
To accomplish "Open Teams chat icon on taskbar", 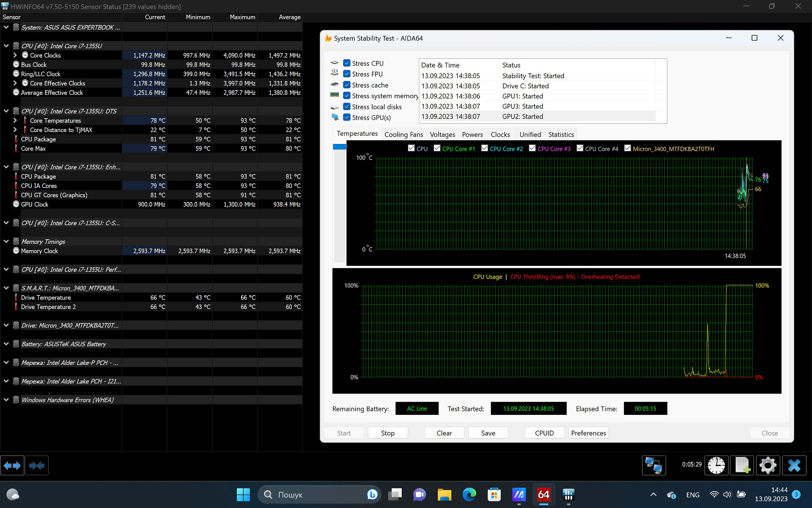I will [420, 494].
